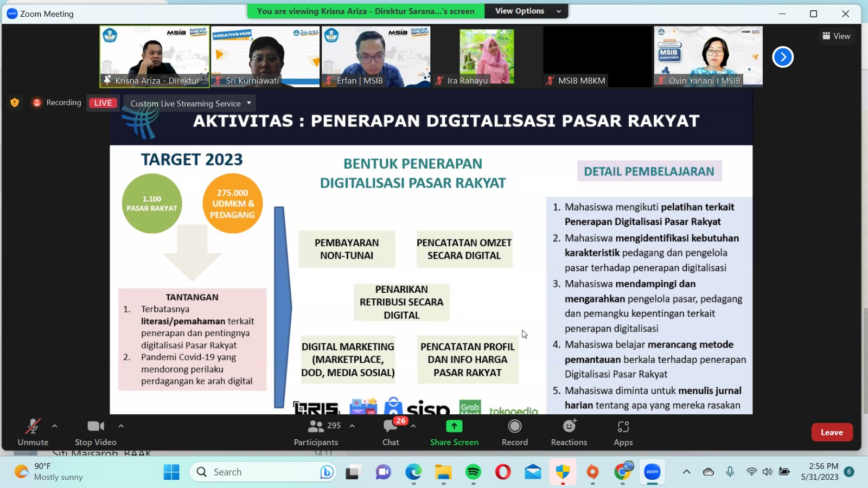Show hidden system tray icons
868x488 pixels.
[686, 472]
